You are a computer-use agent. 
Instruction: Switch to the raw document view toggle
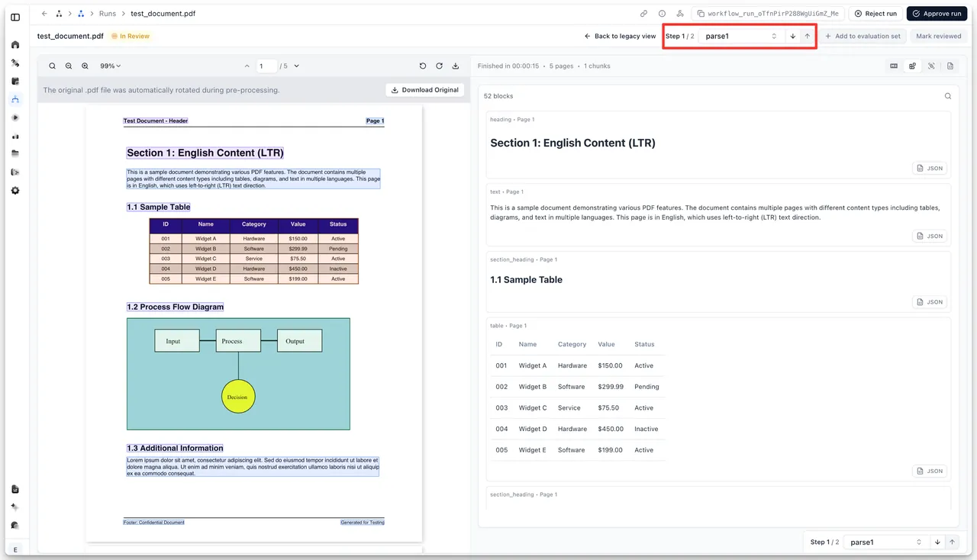[x=950, y=66]
